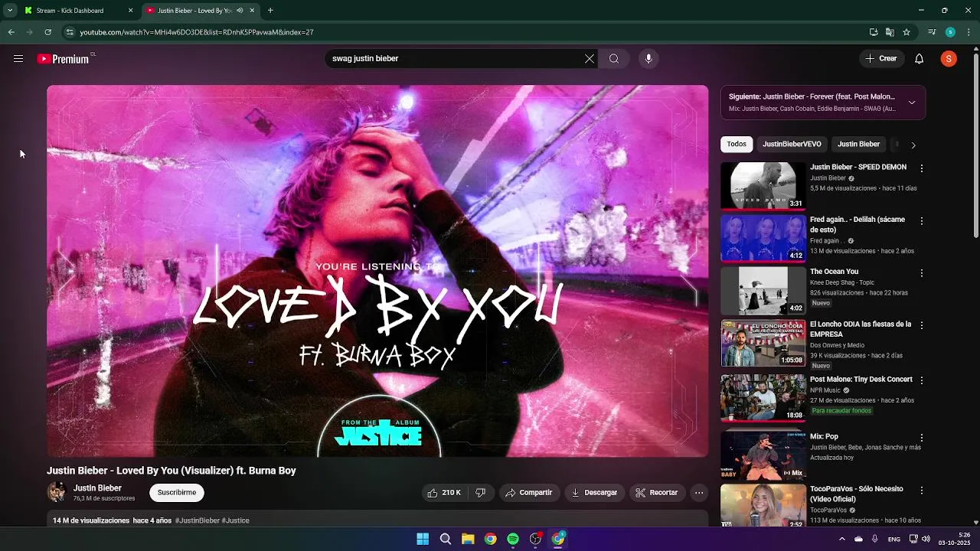Screen dimensions: 980x551
Task: Open the tab search dropdown arrow
Action: pos(10,11)
